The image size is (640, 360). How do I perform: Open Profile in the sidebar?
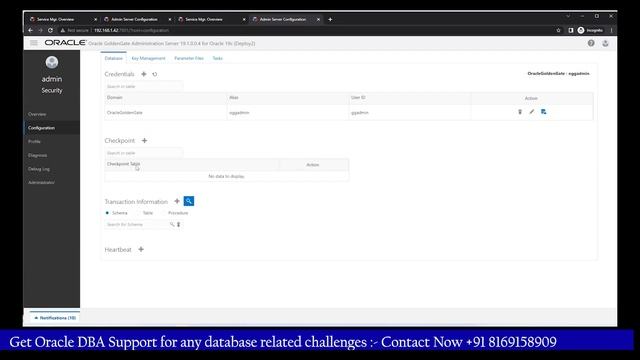tap(34, 141)
